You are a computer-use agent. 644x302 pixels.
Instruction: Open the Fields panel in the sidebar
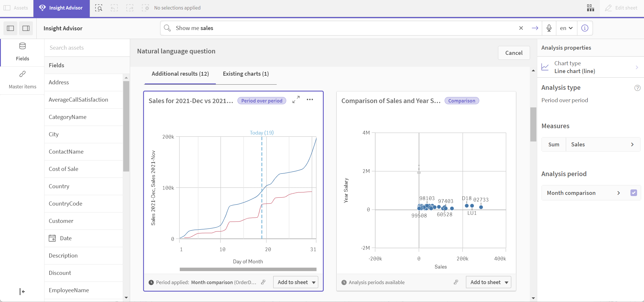coord(22,51)
